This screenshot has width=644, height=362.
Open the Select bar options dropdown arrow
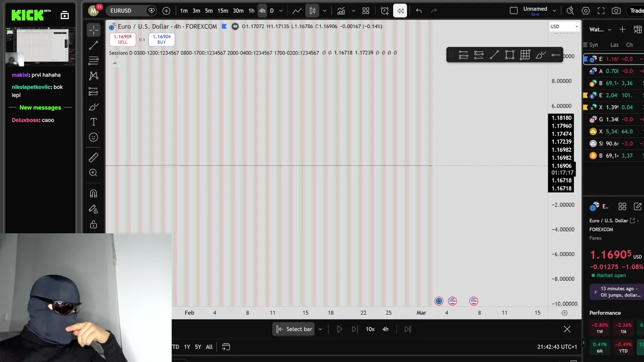click(x=320, y=329)
